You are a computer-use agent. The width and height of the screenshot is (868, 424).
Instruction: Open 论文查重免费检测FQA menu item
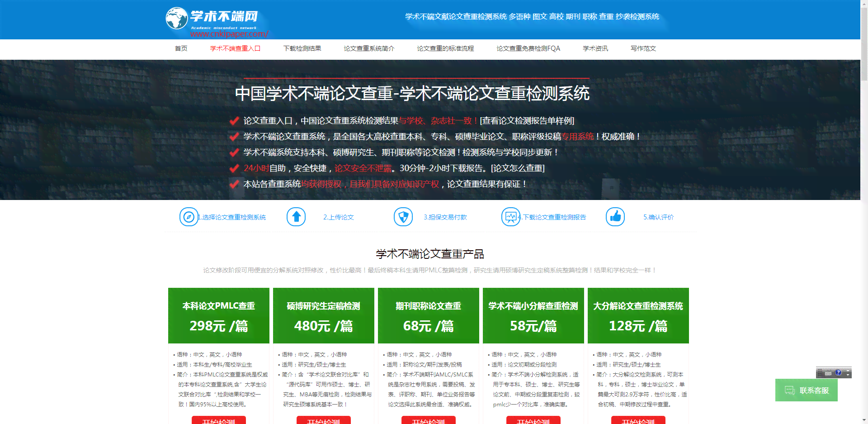tap(528, 48)
